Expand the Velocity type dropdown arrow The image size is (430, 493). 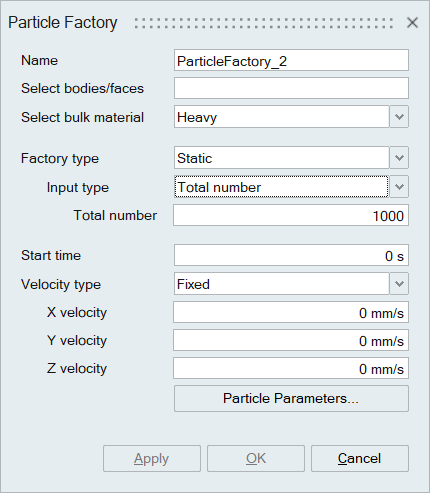point(399,284)
